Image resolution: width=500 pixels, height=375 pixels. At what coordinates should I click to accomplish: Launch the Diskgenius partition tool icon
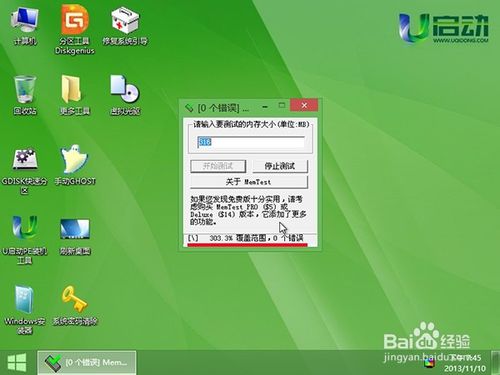pos(75,29)
